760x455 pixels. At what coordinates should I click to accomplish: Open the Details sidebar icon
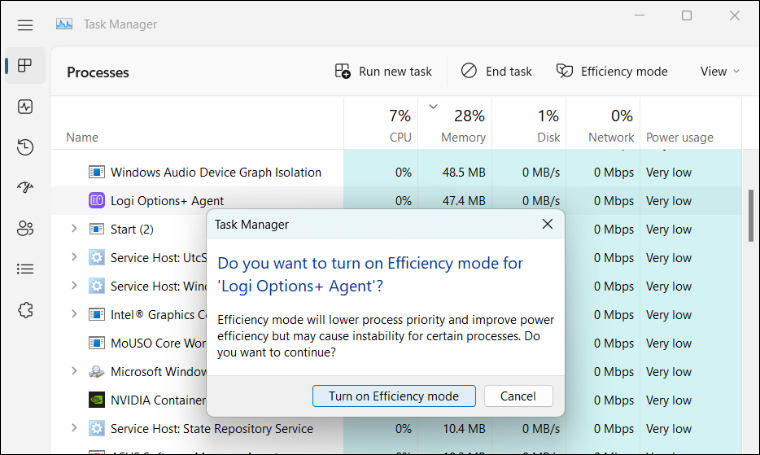click(x=25, y=269)
